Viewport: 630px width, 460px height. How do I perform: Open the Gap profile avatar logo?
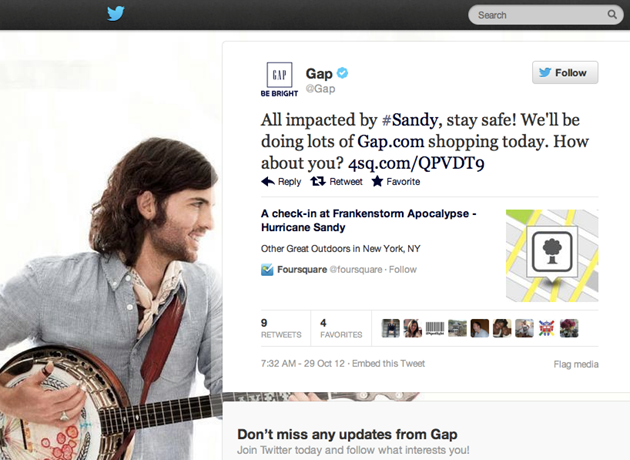coord(279,80)
